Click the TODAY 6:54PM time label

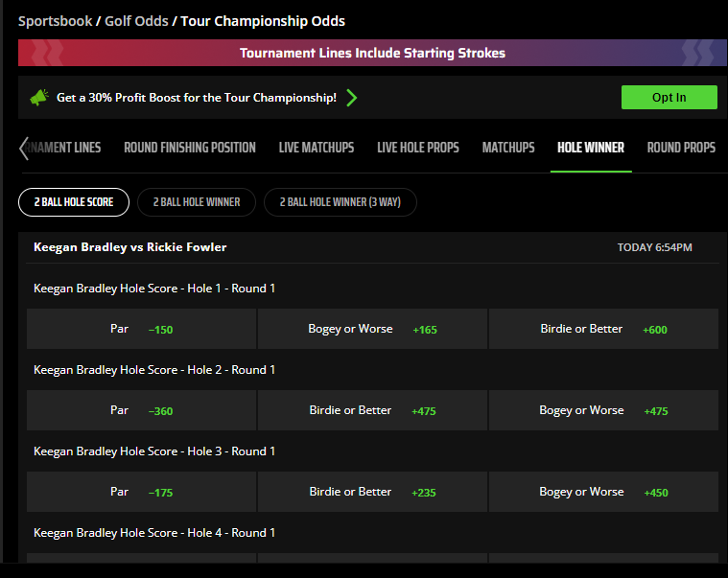point(655,247)
